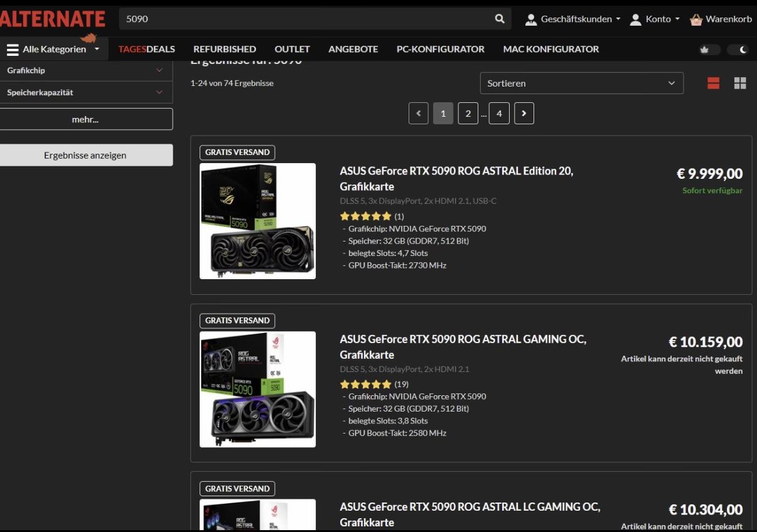Go to results page 4
757x532 pixels.
click(499, 114)
